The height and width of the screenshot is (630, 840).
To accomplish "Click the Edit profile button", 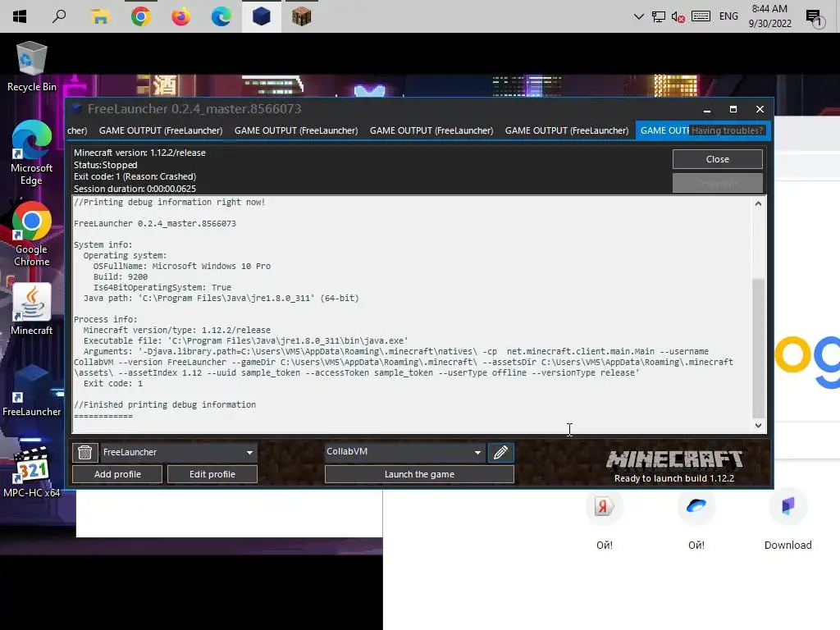I will click(212, 474).
